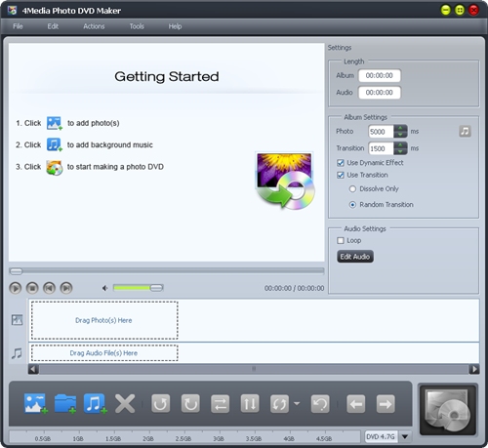Click the Add Background Music toolbar icon
This screenshot has height=448, width=488.
coord(96,404)
